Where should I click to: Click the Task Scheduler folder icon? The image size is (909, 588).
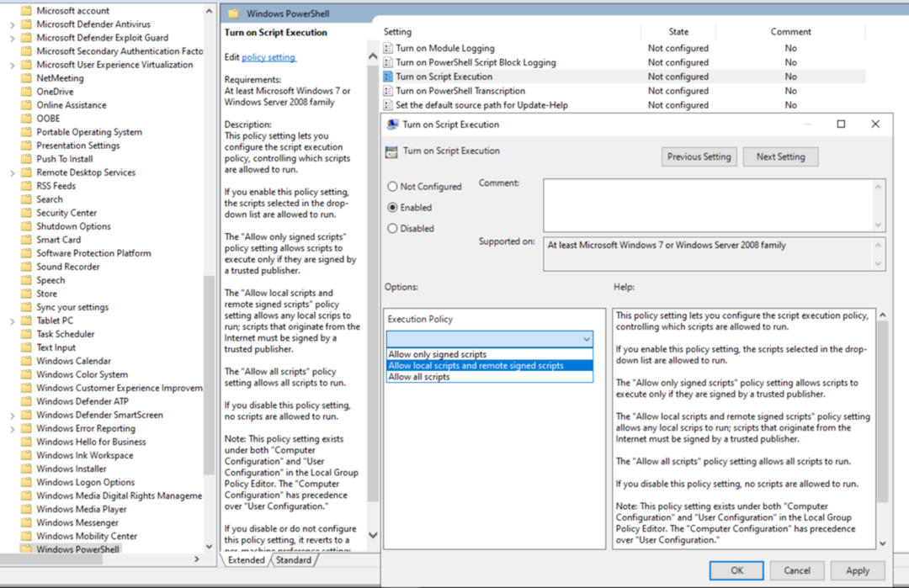(x=26, y=334)
